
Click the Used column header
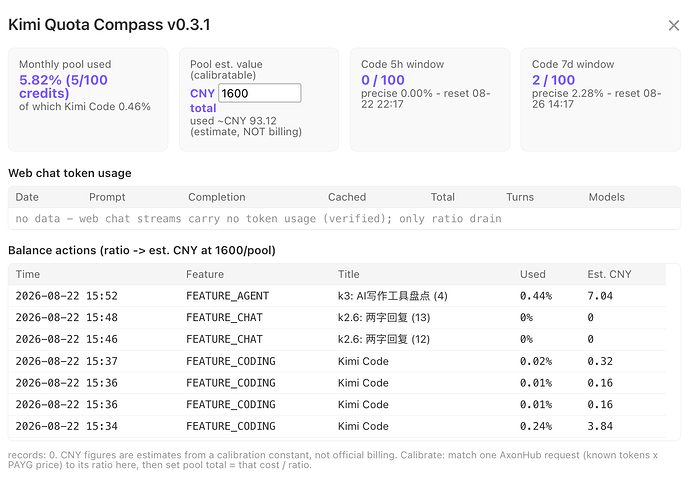coord(533,274)
